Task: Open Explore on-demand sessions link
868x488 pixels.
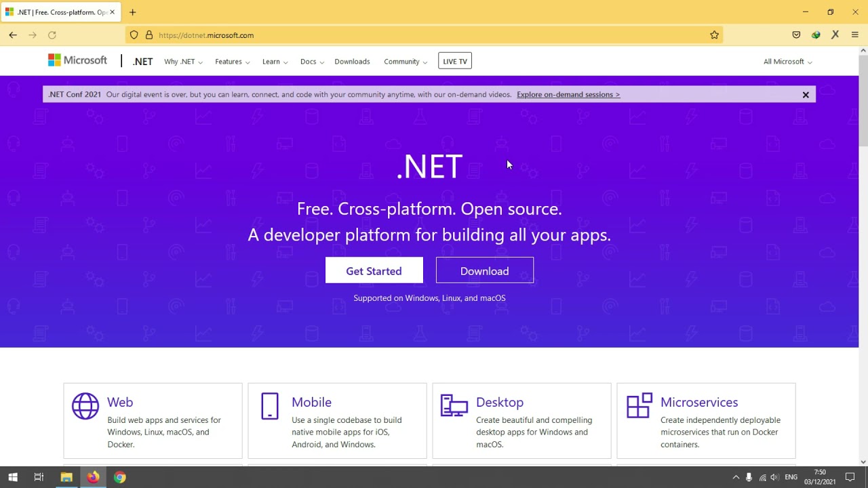Action: pyautogui.click(x=568, y=95)
